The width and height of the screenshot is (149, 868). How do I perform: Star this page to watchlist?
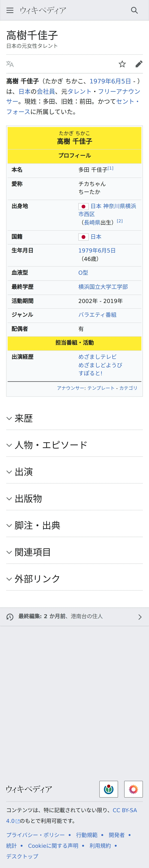pyautogui.click(x=122, y=64)
